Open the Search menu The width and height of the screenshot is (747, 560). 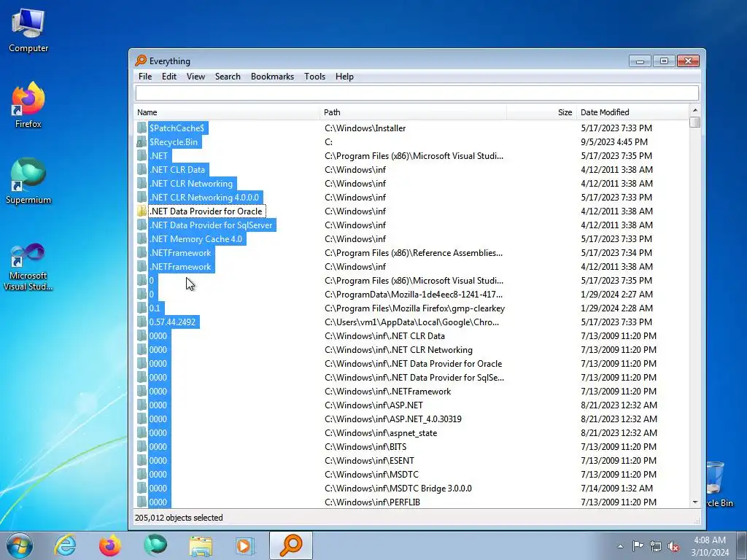(x=228, y=77)
